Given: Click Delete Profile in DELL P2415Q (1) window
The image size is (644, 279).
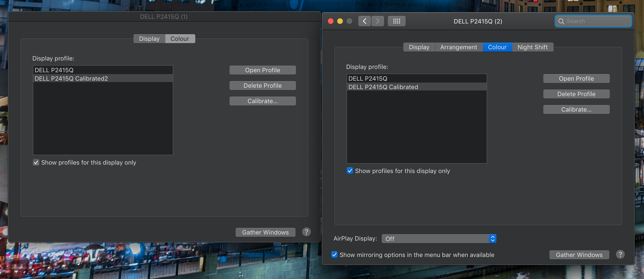Looking at the screenshot, I should tap(263, 86).
